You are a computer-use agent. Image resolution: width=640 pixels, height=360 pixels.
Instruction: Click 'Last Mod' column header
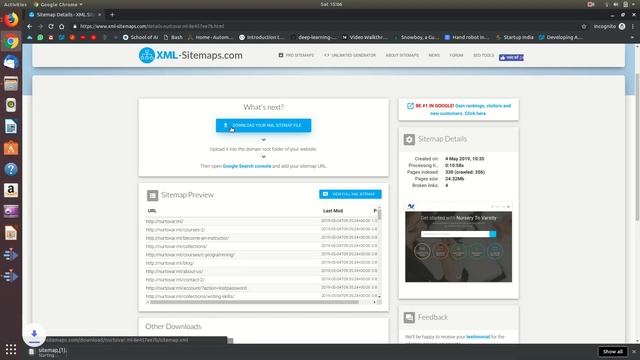[x=333, y=211]
